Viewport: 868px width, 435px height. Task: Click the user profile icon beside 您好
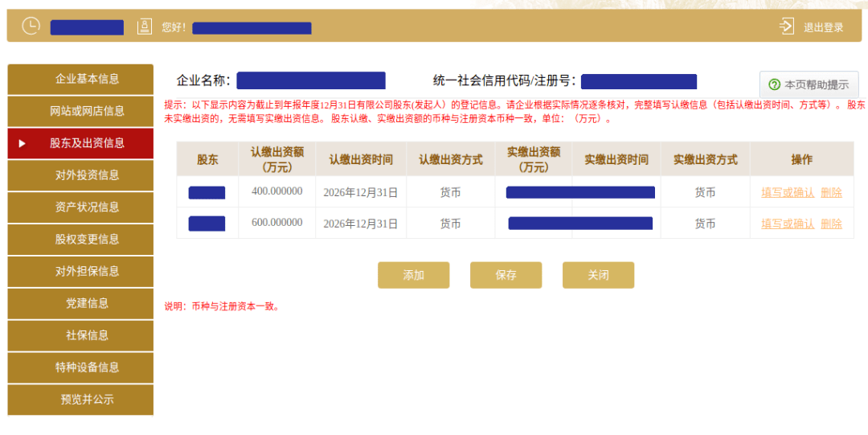tap(145, 27)
